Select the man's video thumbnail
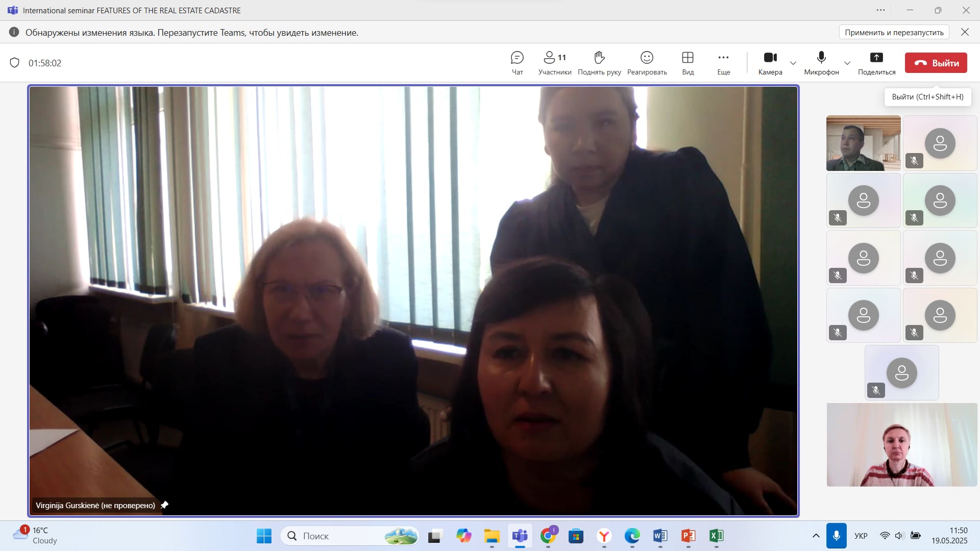The height and width of the screenshot is (551, 980). tap(863, 143)
